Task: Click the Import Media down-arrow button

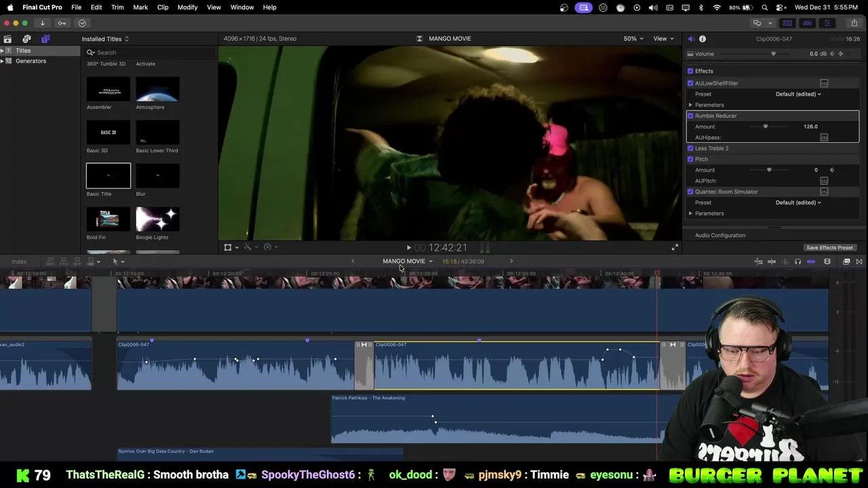Action: (42, 23)
